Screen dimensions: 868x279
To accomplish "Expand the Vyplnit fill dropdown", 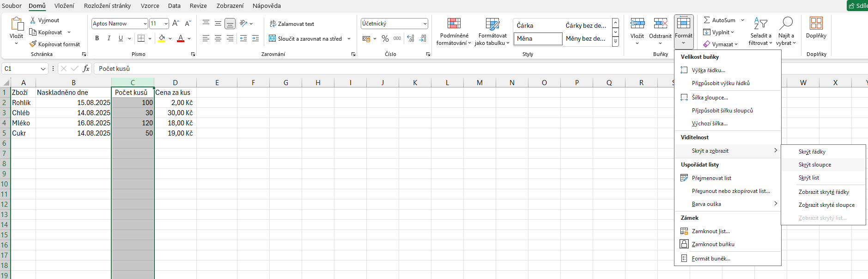I will tap(732, 32).
